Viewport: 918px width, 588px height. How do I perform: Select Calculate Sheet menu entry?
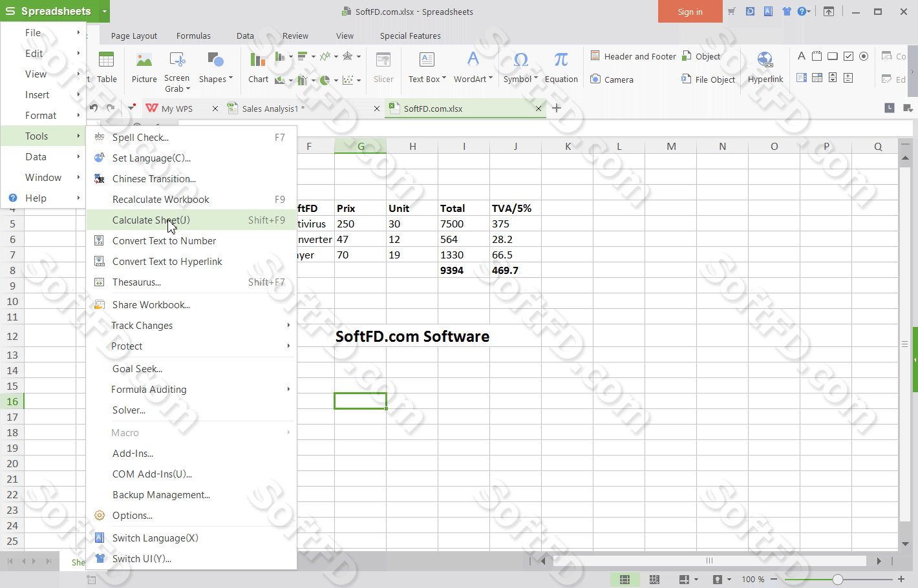(x=191, y=220)
